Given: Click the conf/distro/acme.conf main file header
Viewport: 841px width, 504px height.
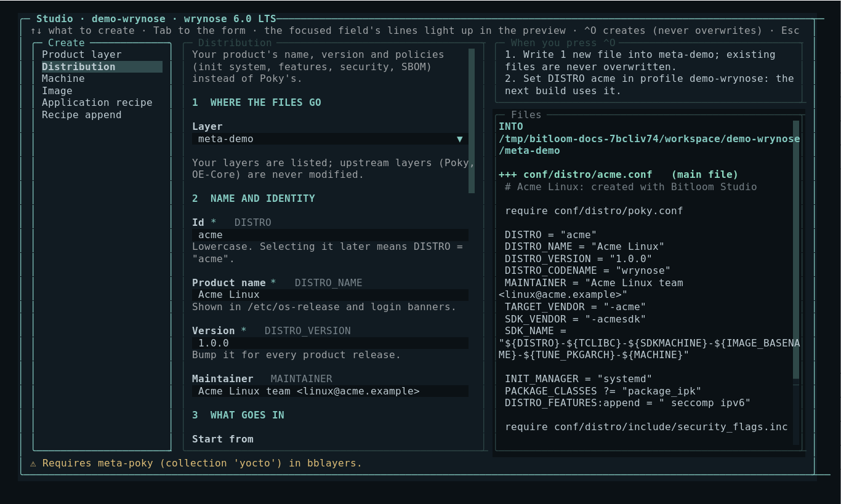Looking at the screenshot, I should click(x=618, y=175).
